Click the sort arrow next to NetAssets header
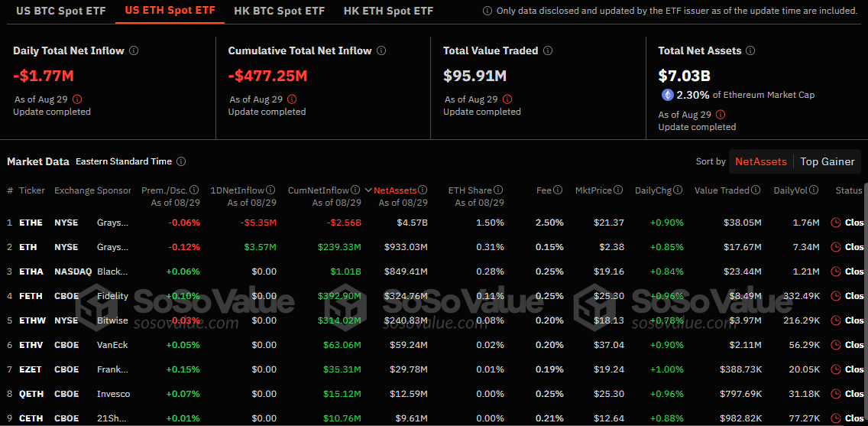This screenshot has height=426, width=868. (368, 190)
